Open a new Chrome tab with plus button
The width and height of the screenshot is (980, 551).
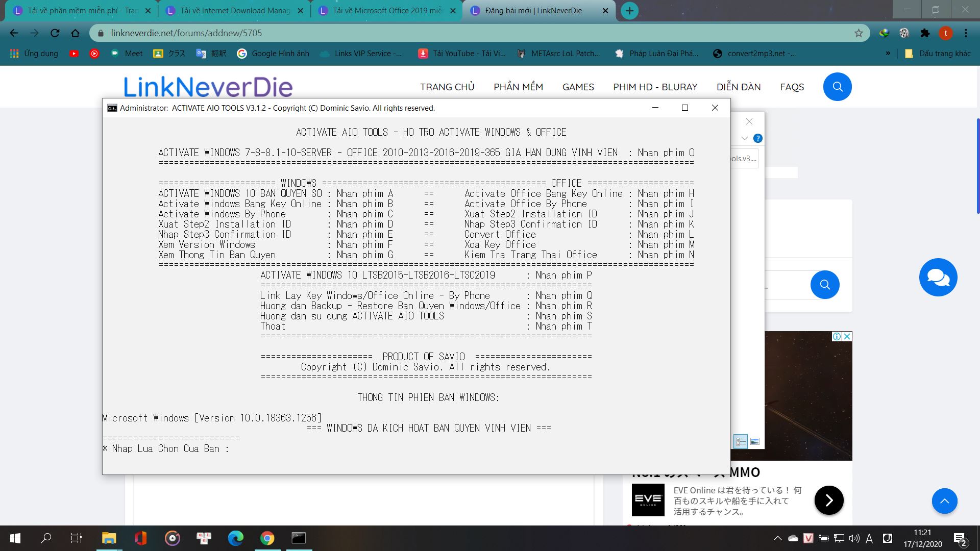(629, 11)
